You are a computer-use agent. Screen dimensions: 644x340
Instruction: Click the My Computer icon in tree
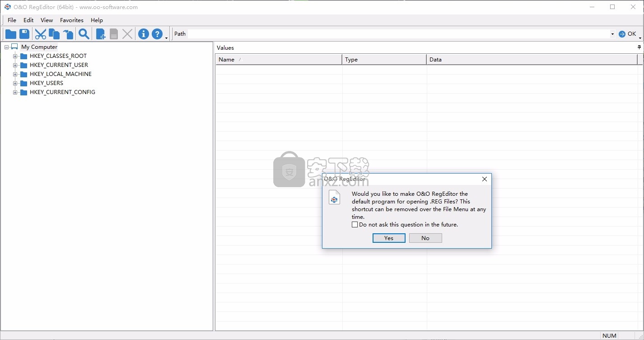click(14, 47)
